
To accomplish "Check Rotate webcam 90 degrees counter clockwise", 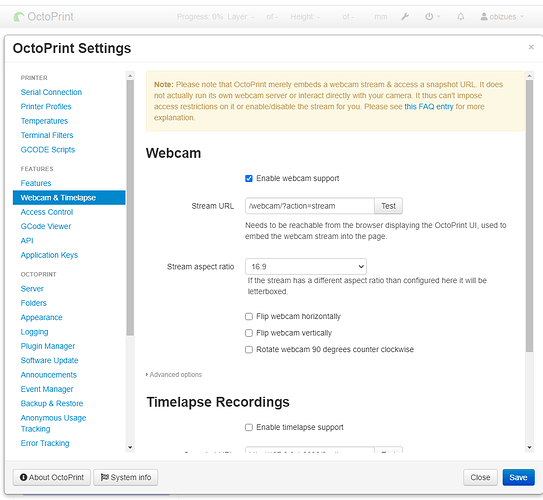I will [249, 350].
